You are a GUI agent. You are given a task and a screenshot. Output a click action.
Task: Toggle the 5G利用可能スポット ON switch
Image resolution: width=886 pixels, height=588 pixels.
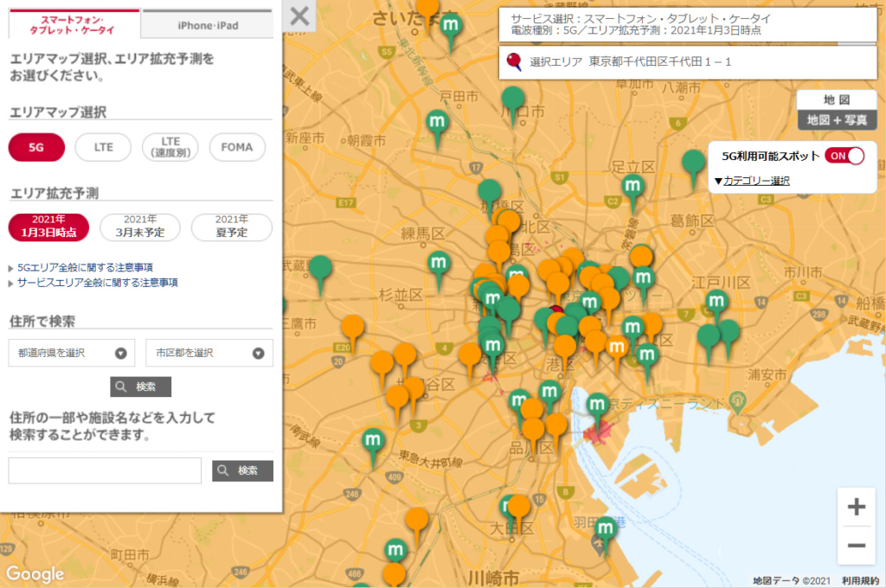pos(844,156)
